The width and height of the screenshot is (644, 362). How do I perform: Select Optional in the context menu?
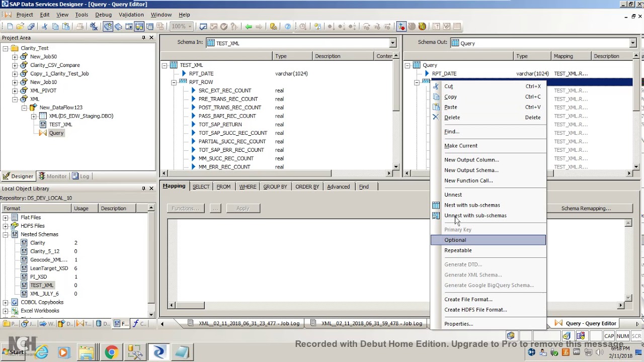[x=488, y=240]
